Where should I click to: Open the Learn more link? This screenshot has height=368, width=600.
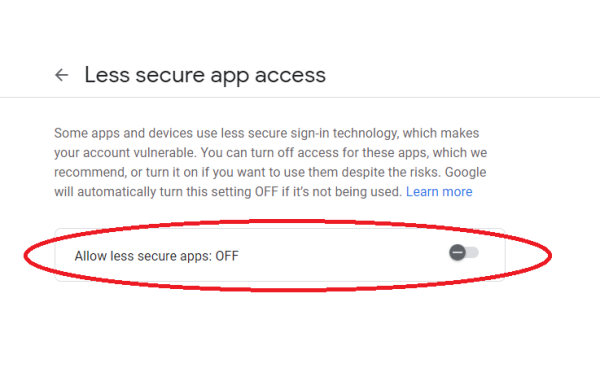pos(439,191)
